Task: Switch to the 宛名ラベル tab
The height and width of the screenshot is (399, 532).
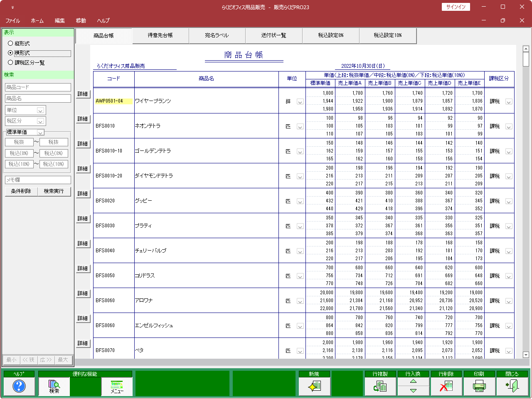Action: pos(217,35)
